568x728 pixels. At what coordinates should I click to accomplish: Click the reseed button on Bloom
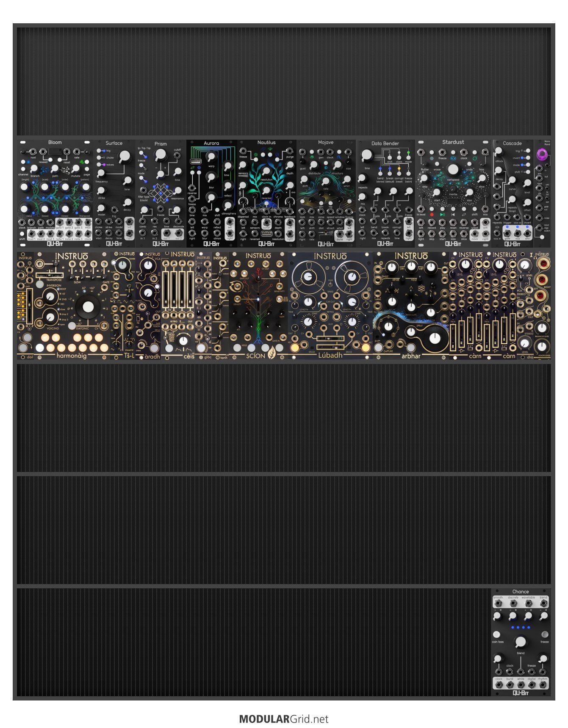[x=50, y=159]
